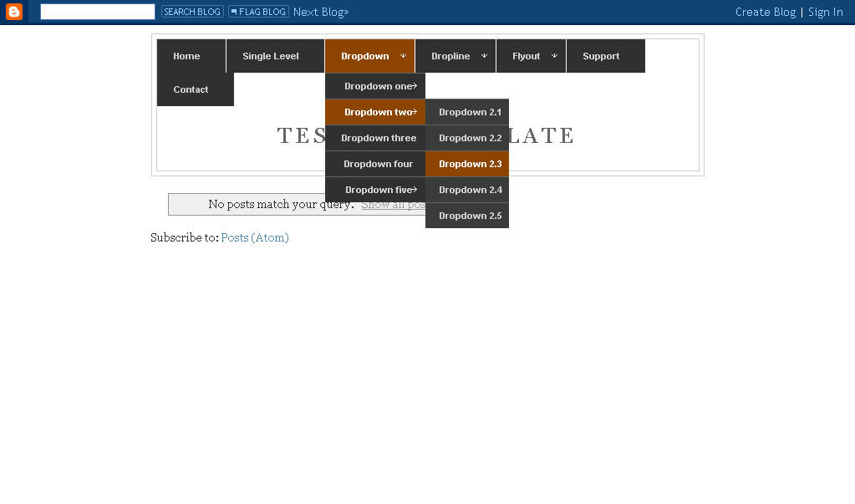Click the Blogger navbar search input field

[x=98, y=12]
